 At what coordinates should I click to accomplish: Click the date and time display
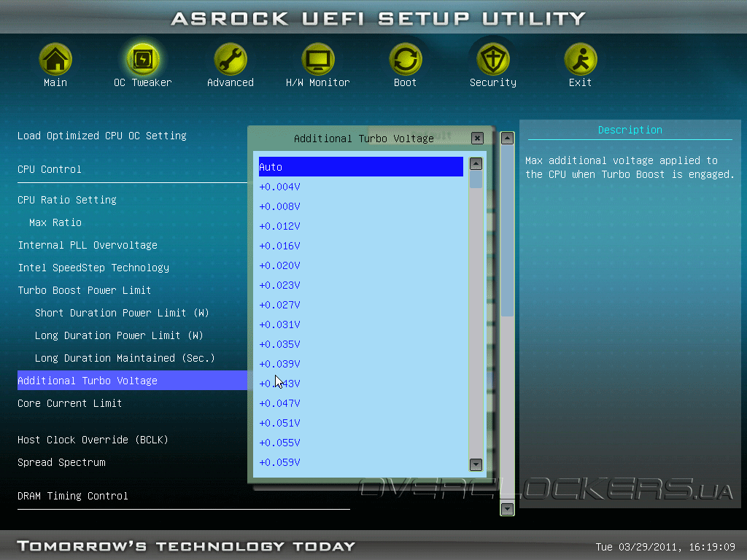(x=665, y=547)
